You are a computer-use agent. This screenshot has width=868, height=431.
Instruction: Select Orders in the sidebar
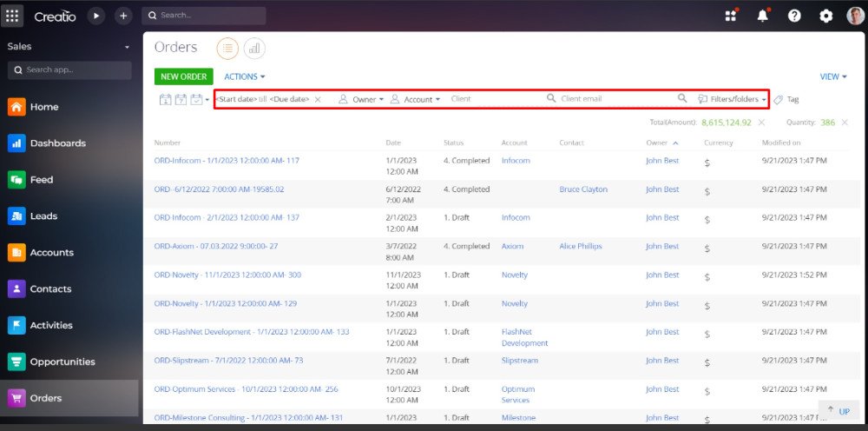[x=69, y=398]
